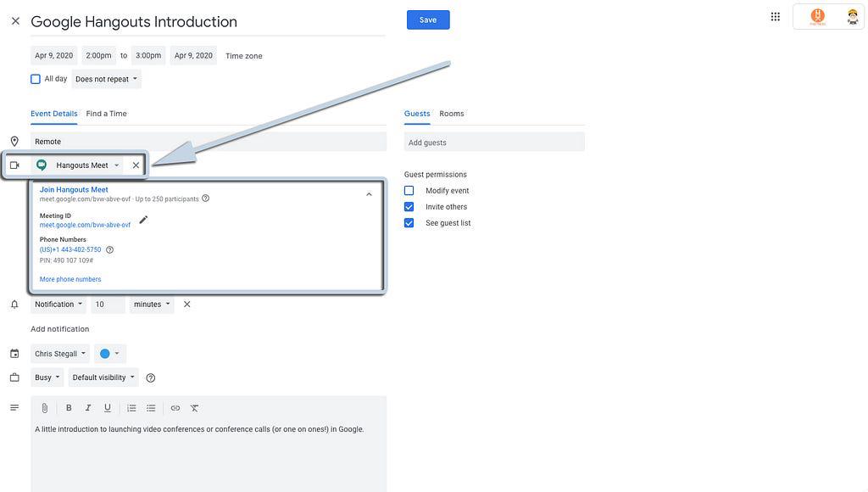Collapse the Hangouts Meet details panel

(369, 194)
